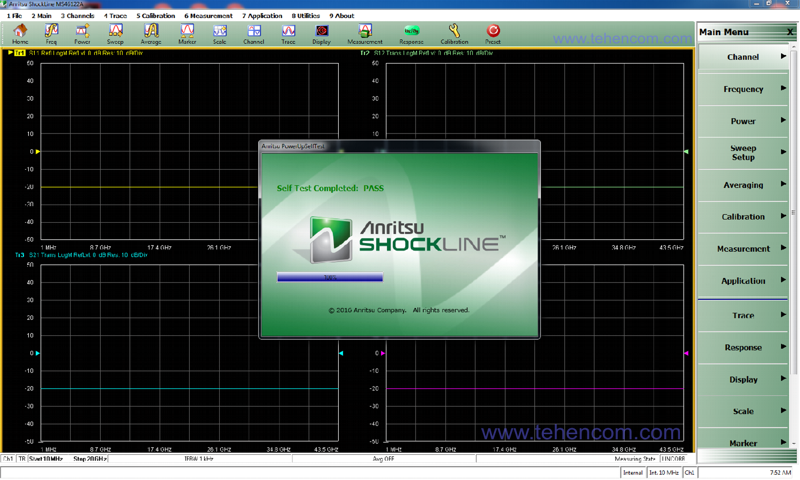Click Self Test Completed: PASS text
The width and height of the screenshot is (800, 480).
(x=330, y=188)
